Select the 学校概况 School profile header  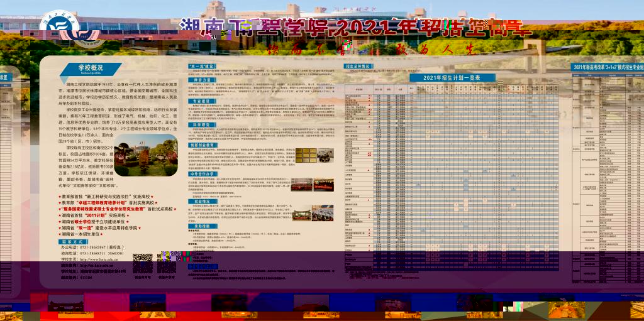91,69
